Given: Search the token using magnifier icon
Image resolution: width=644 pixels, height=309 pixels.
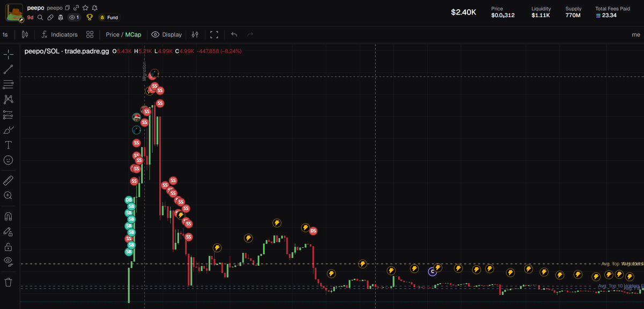Looking at the screenshot, I should [x=40, y=17].
